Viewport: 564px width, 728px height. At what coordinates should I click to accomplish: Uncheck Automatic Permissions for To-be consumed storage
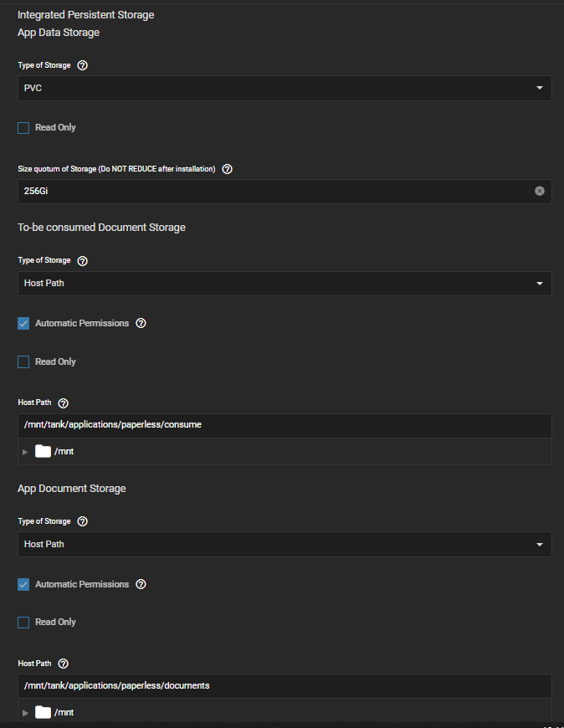click(23, 323)
